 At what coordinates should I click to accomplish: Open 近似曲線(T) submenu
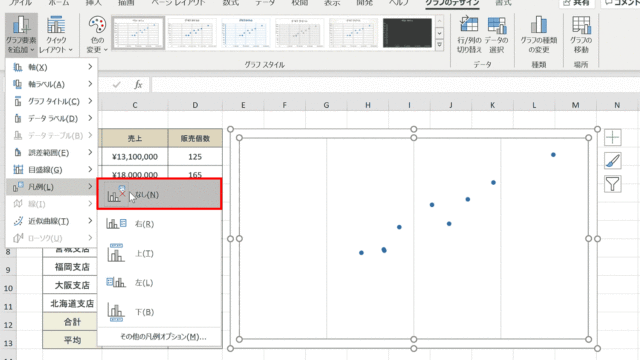tap(52, 221)
